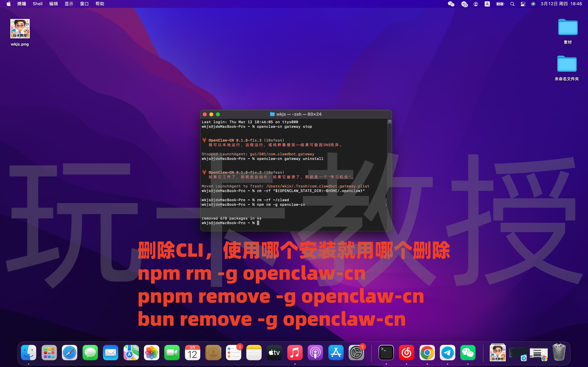Activate Siri from the menu bar

pos(533,4)
